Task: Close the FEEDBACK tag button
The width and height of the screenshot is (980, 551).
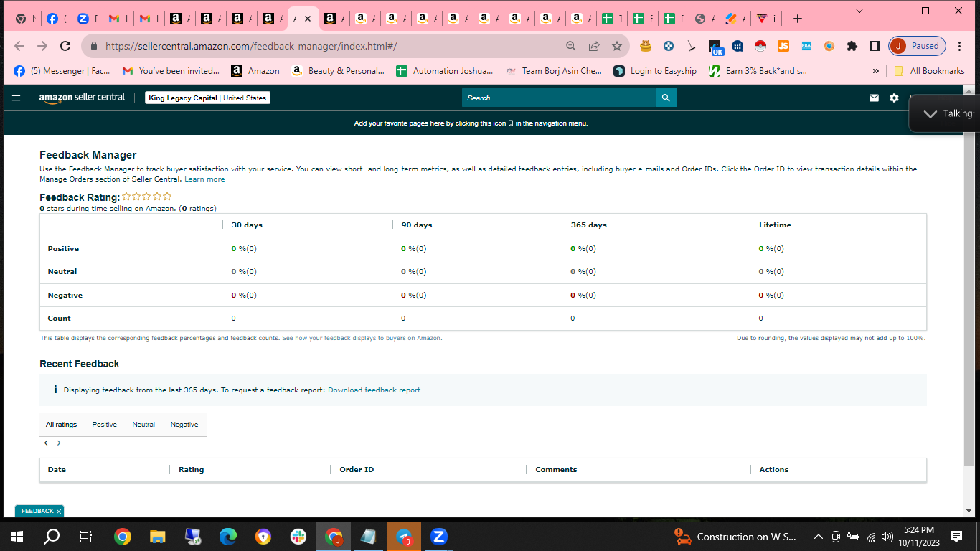Action: click(x=58, y=511)
